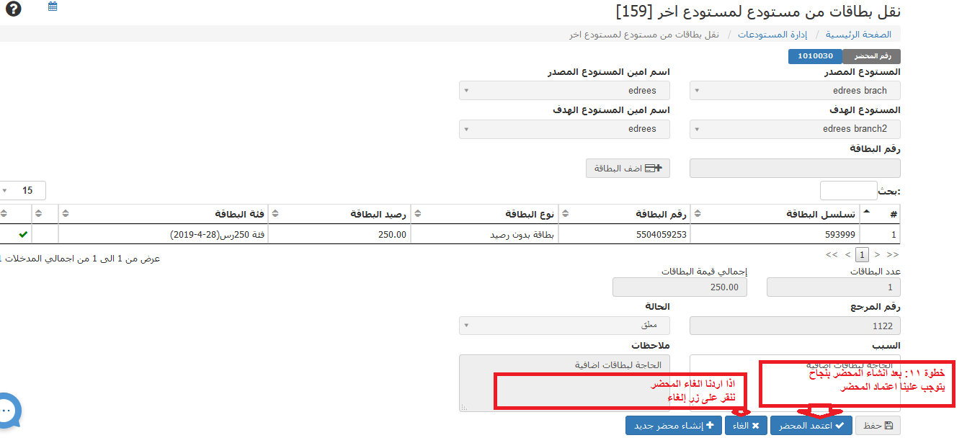Go to الصفحة الرئيسية breadcrumb
This screenshot has width=980, height=443.
coord(858,35)
